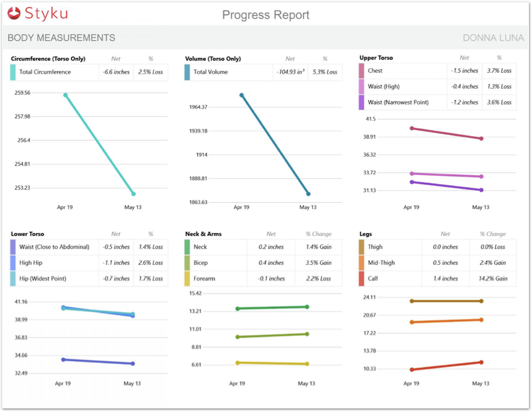Viewport: 532px width, 412px height.
Task: Click the Progress Report title
Action: [266, 15]
